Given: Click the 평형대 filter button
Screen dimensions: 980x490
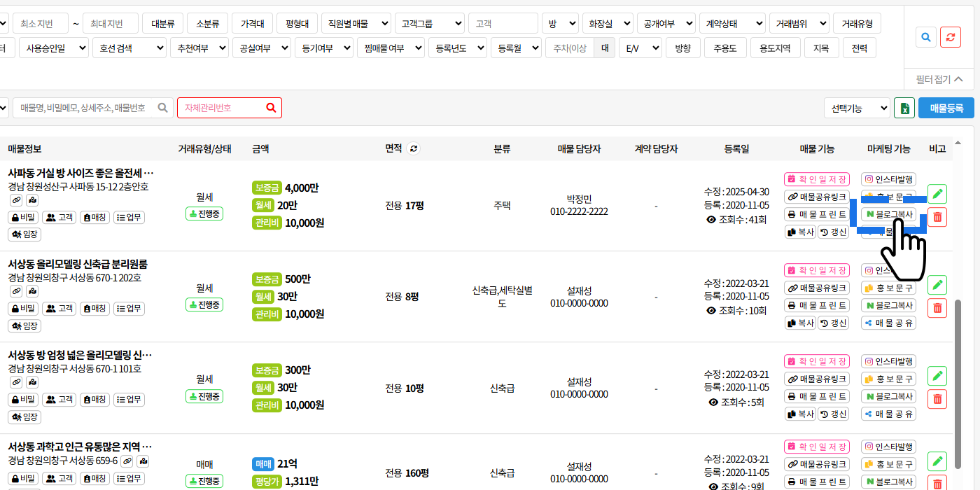Looking at the screenshot, I should (x=297, y=23).
